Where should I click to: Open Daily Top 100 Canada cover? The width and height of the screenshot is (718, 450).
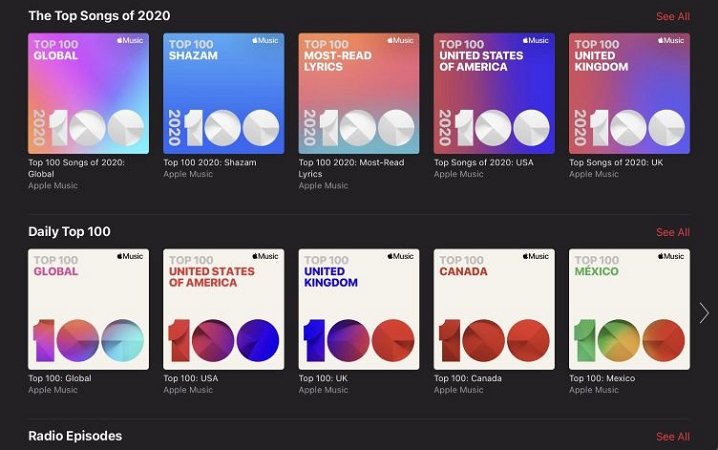click(494, 309)
